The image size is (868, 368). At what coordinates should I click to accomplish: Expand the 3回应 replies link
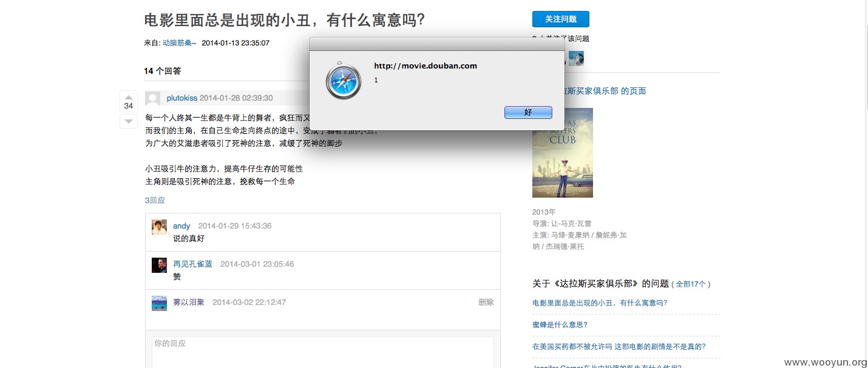[155, 200]
